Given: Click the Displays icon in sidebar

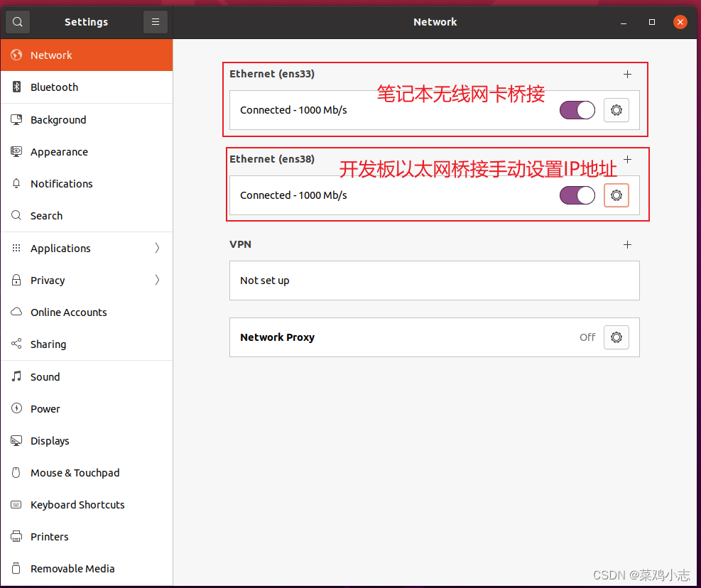Looking at the screenshot, I should point(16,440).
